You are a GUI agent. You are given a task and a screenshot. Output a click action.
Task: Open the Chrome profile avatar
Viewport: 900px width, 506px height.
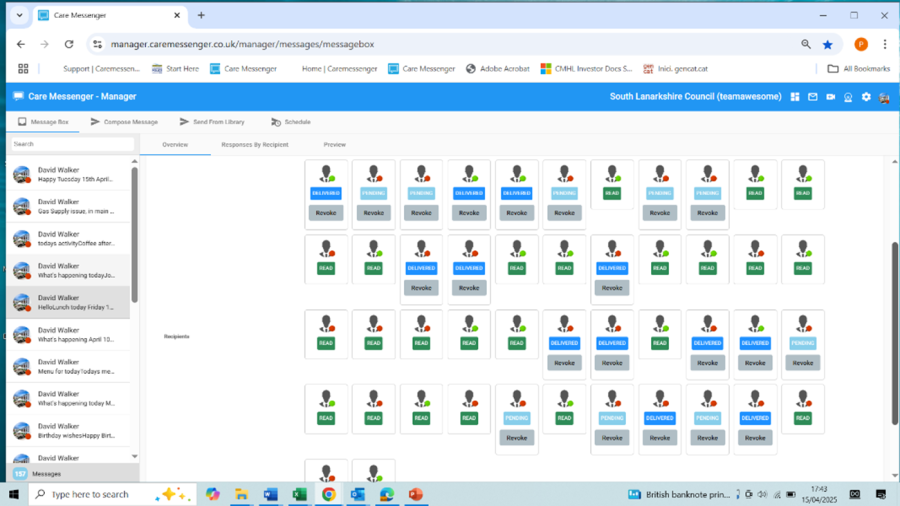point(861,44)
